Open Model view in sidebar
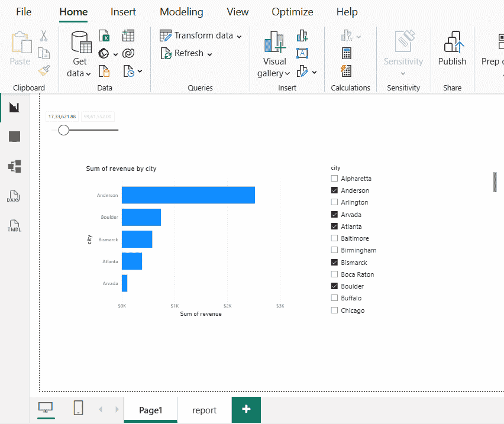This screenshot has width=504, height=424. (x=14, y=166)
